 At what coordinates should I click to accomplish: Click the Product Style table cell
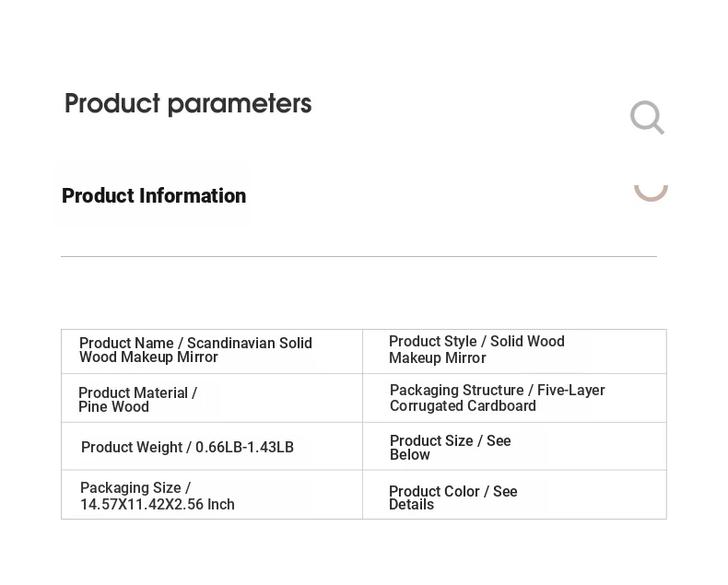(514, 351)
